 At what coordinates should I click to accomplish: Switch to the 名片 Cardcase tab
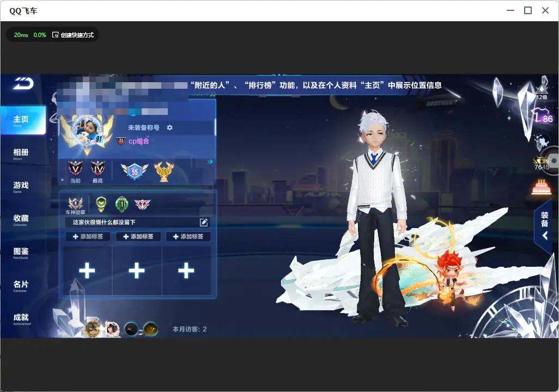21,286
